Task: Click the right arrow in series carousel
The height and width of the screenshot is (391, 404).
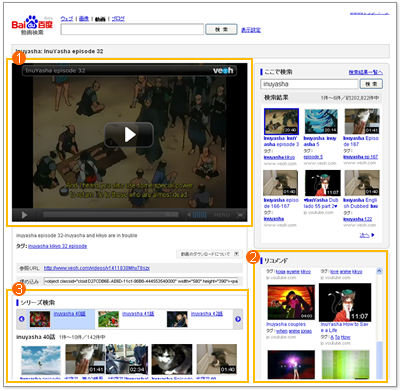Action: [x=238, y=319]
